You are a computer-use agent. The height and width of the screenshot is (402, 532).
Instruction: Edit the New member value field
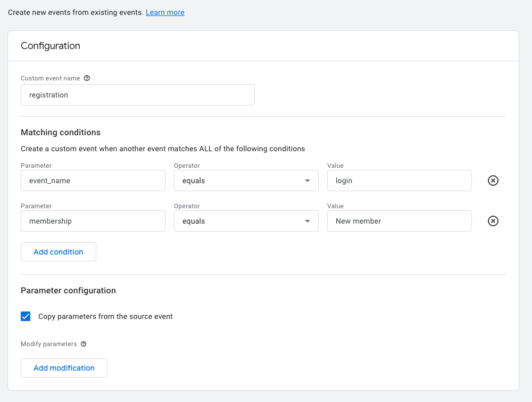(x=399, y=221)
